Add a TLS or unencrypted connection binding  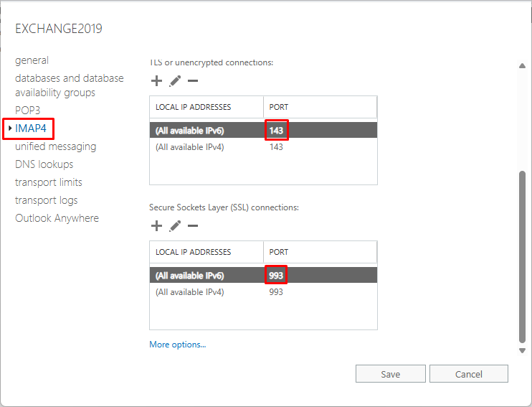(156, 81)
